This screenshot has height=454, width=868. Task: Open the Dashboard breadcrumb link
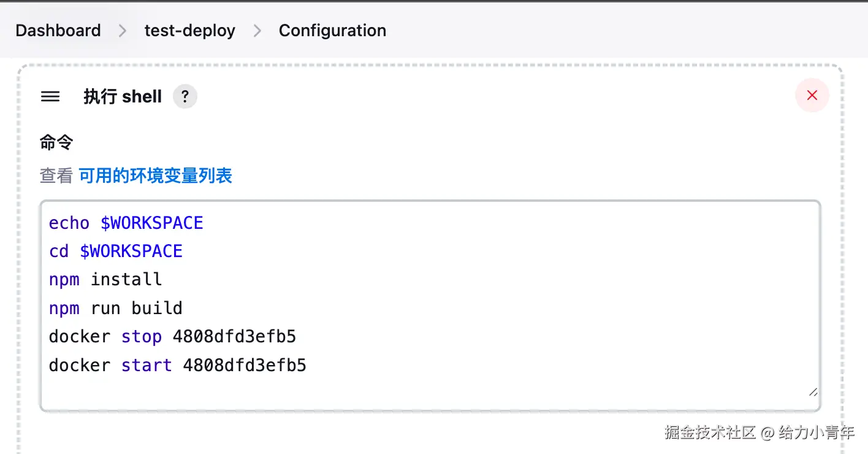[x=58, y=31]
